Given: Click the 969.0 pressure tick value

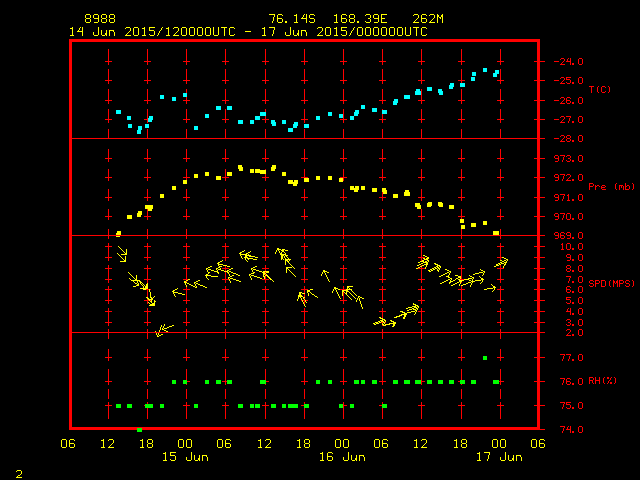Looking at the screenshot, I should (569, 236).
